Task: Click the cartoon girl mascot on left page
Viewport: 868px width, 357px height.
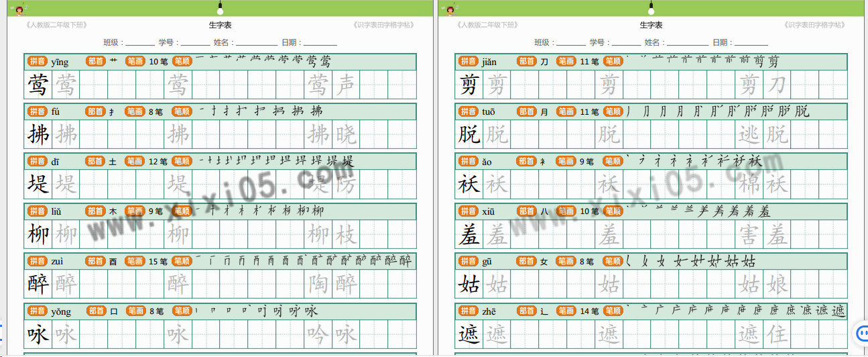Action: tap(19, 9)
